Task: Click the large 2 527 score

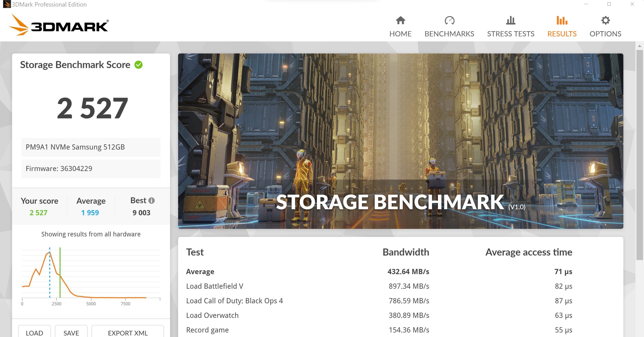Action: coord(93,108)
